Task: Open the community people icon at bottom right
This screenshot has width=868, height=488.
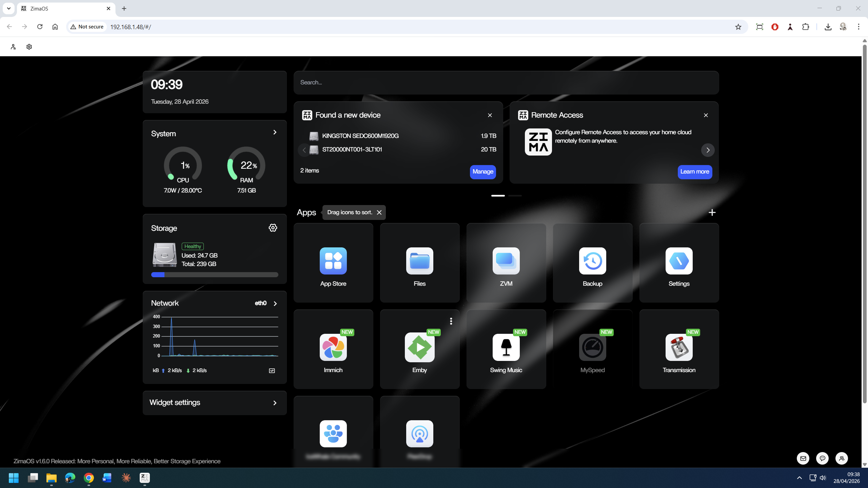Action: pyautogui.click(x=842, y=459)
